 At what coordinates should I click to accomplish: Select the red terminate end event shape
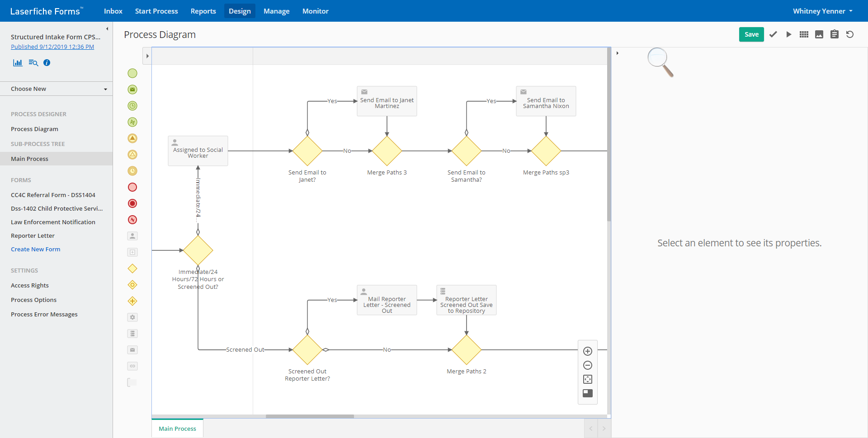(132, 203)
